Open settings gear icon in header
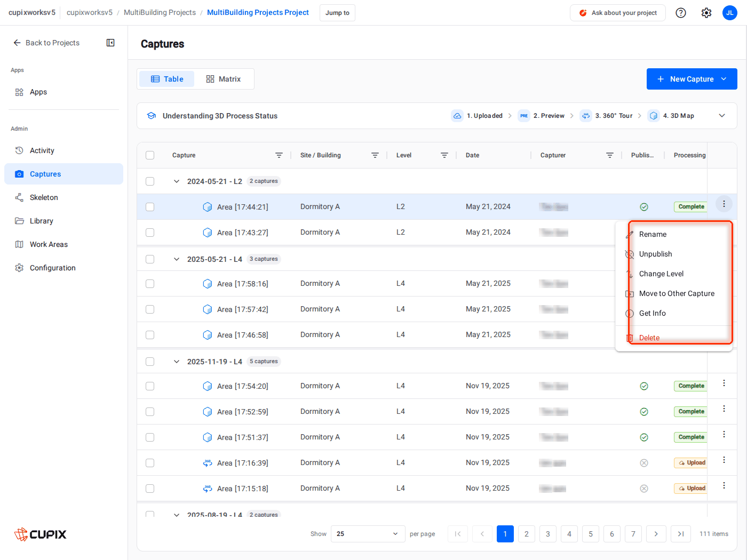This screenshot has width=747, height=560. pos(706,13)
